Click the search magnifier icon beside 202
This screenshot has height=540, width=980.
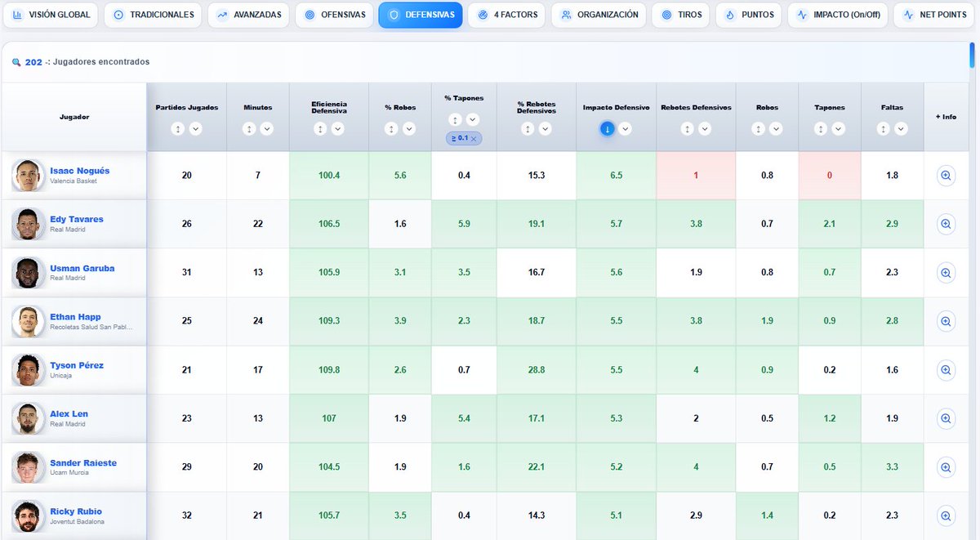(17, 62)
